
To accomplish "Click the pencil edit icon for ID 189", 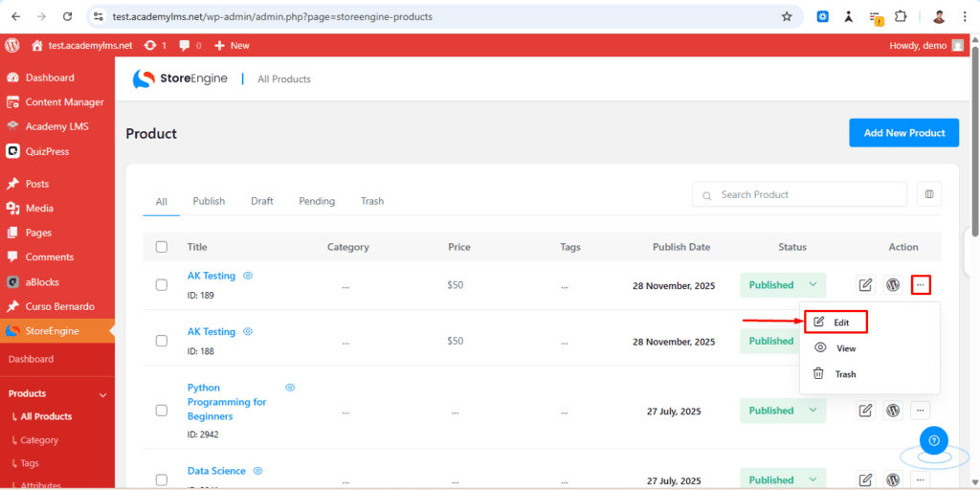I will point(865,285).
